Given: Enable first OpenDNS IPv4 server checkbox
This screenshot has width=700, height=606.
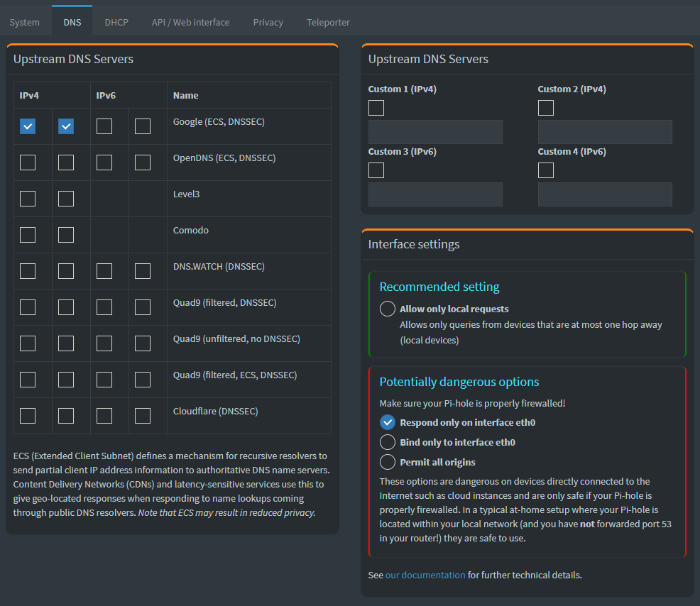Looking at the screenshot, I should [28, 162].
